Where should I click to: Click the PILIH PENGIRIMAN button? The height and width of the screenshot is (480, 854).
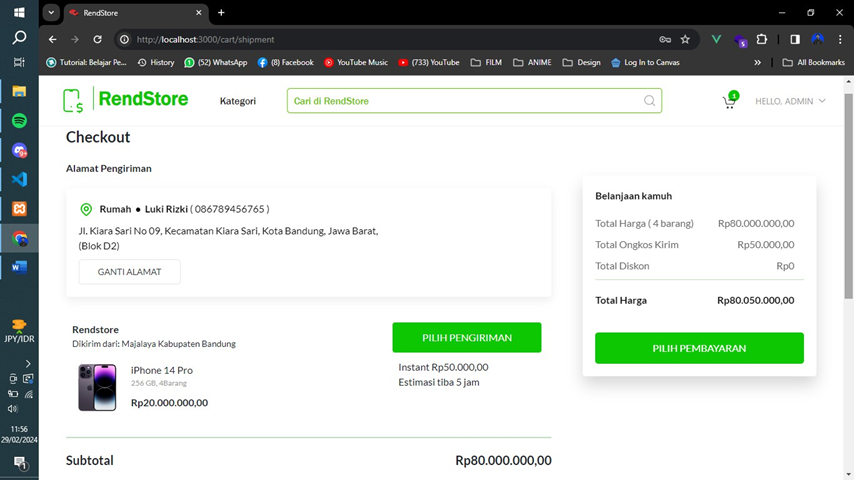click(467, 337)
